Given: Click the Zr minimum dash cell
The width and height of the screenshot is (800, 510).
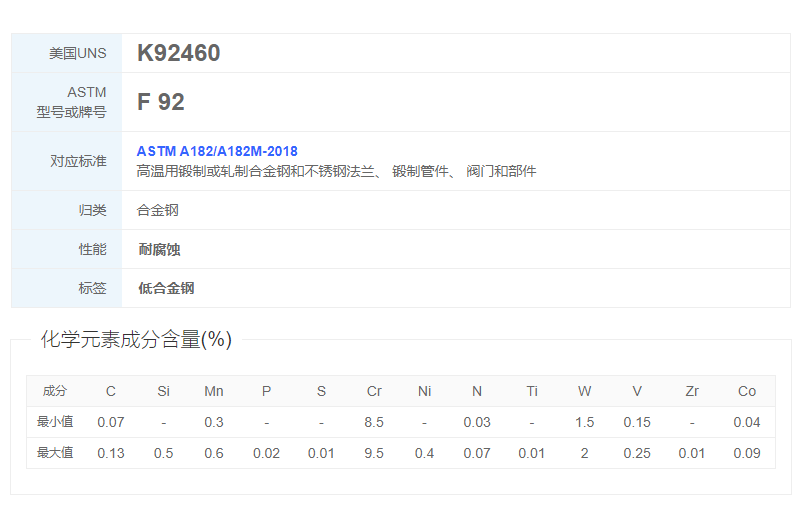Looking at the screenshot, I should (692, 423).
